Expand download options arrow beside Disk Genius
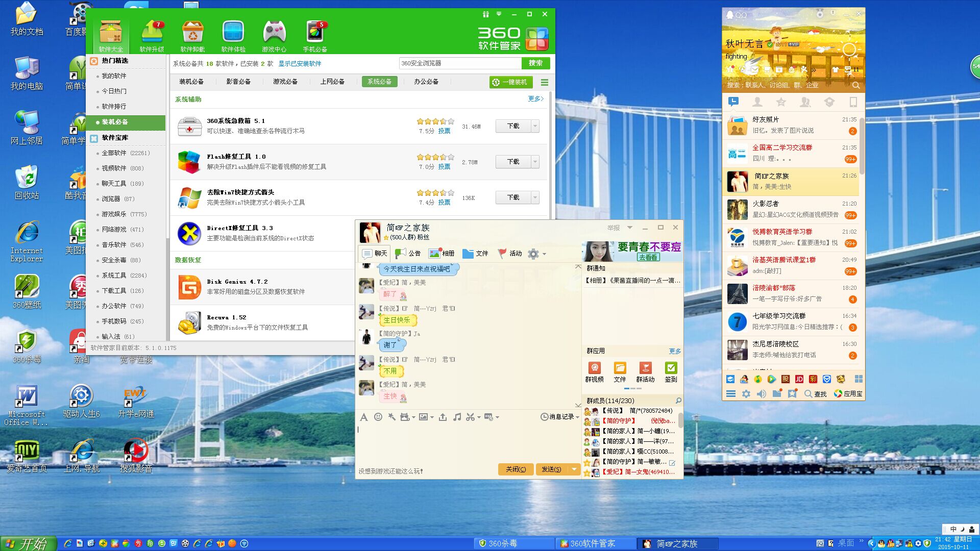The image size is (980, 551). [534, 287]
